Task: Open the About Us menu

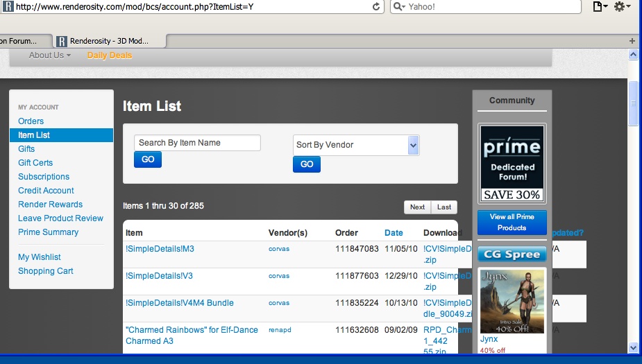Action: (50, 55)
